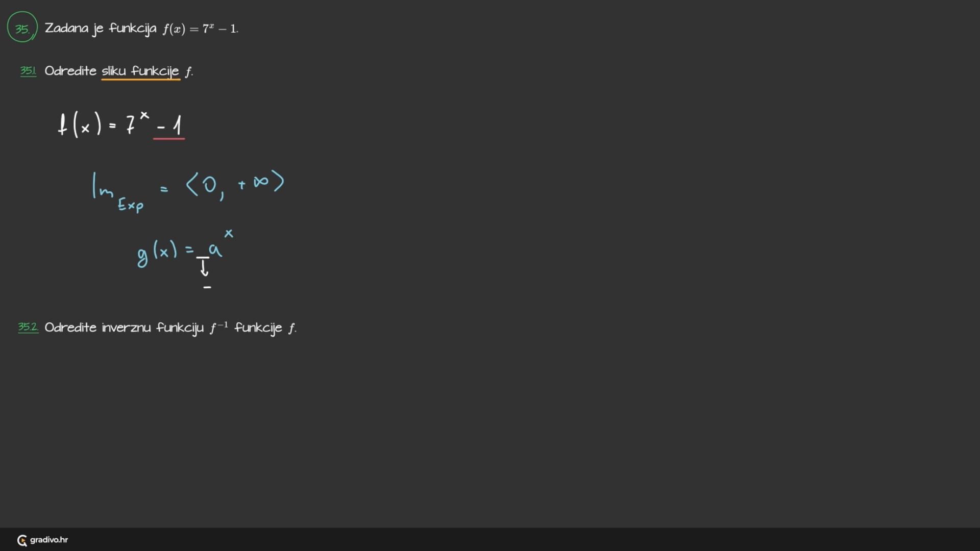
Task: Click the handwritten white f(x) = 7^x expression
Action: (x=102, y=124)
